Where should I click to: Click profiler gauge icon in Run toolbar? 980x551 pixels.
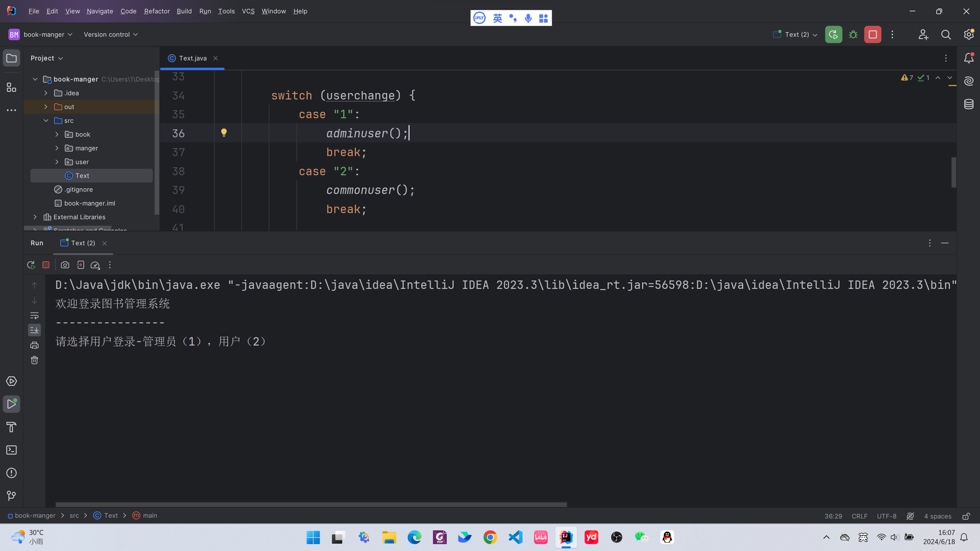(x=95, y=265)
